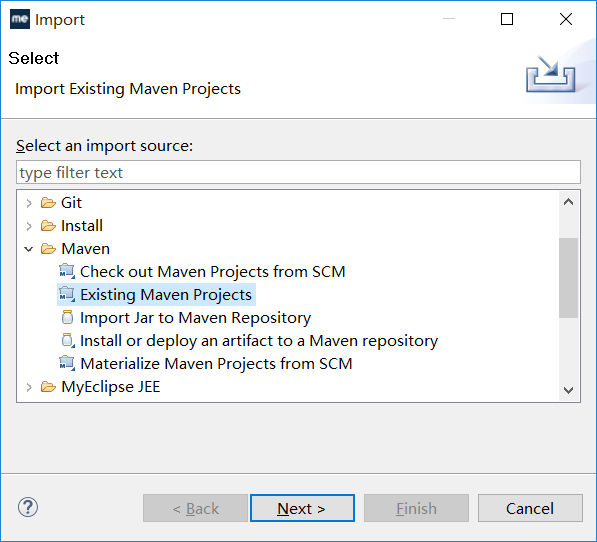Expand the Install tree node
The height and width of the screenshot is (542, 597).
(x=29, y=226)
